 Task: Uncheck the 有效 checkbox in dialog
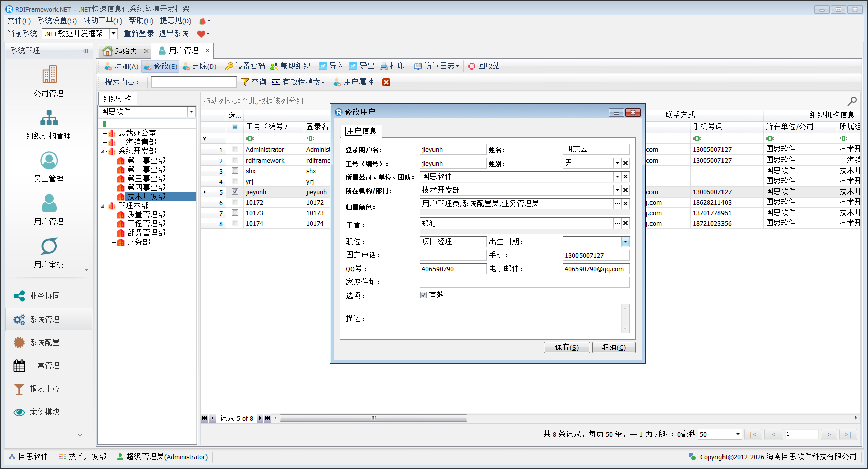pos(423,295)
